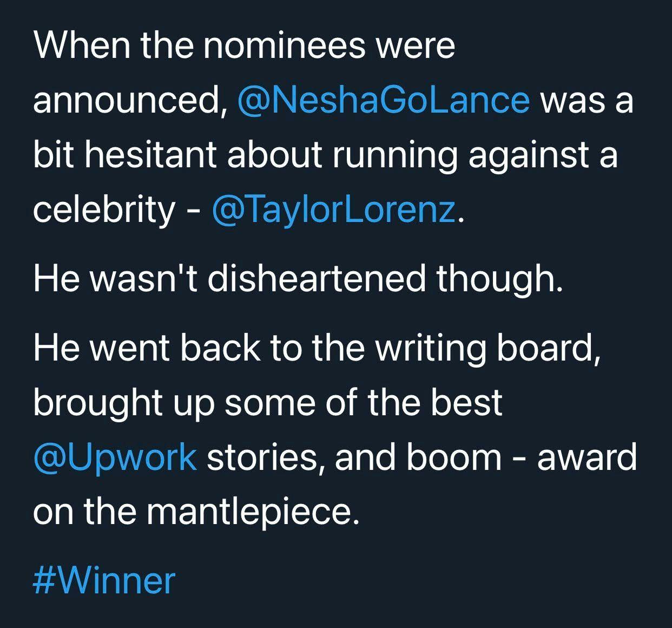Click the word 'celebrity' in the tweet
Image resolution: width=672 pixels, height=628 pixels.
pyautogui.click(x=104, y=210)
